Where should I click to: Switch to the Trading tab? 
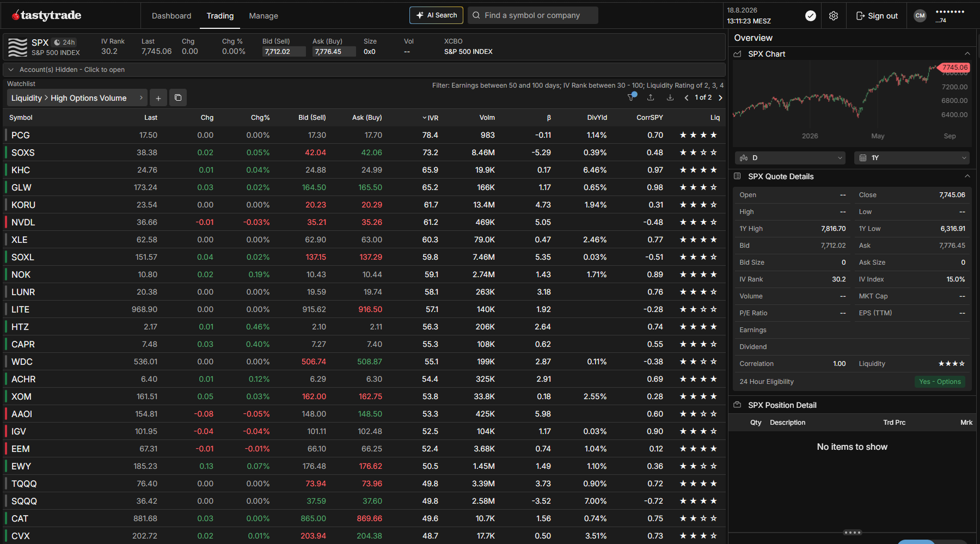pos(220,16)
